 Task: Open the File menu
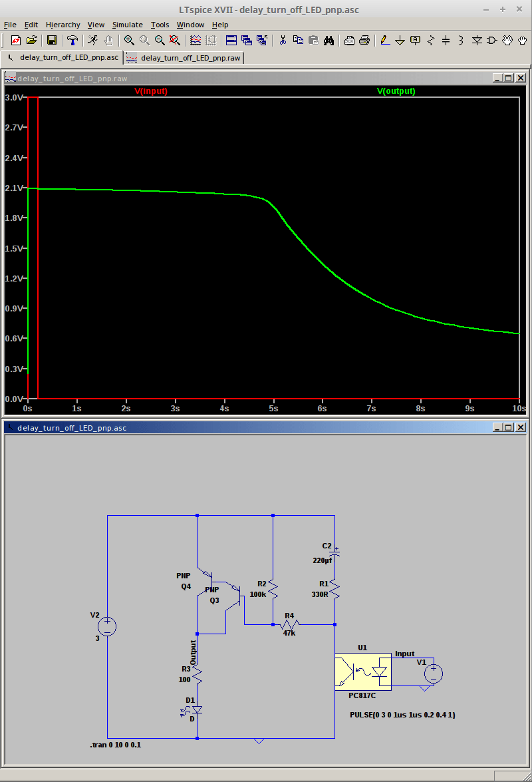pos(10,25)
